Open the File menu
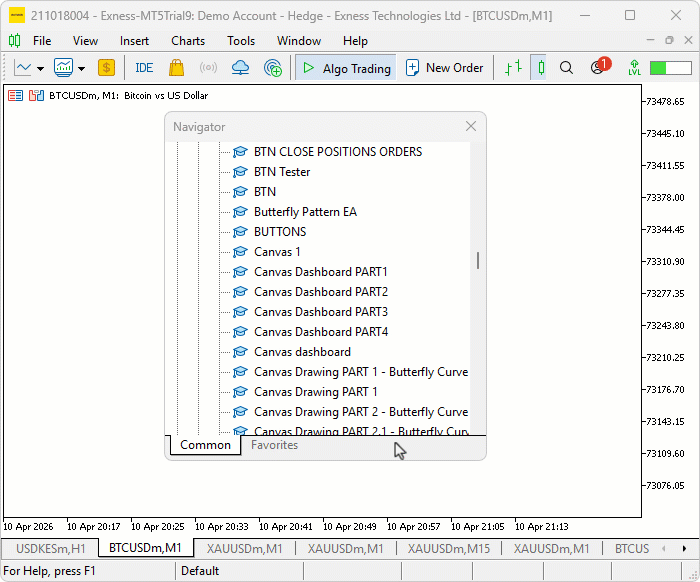This screenshot has height=582, width=700. [42, 41]
